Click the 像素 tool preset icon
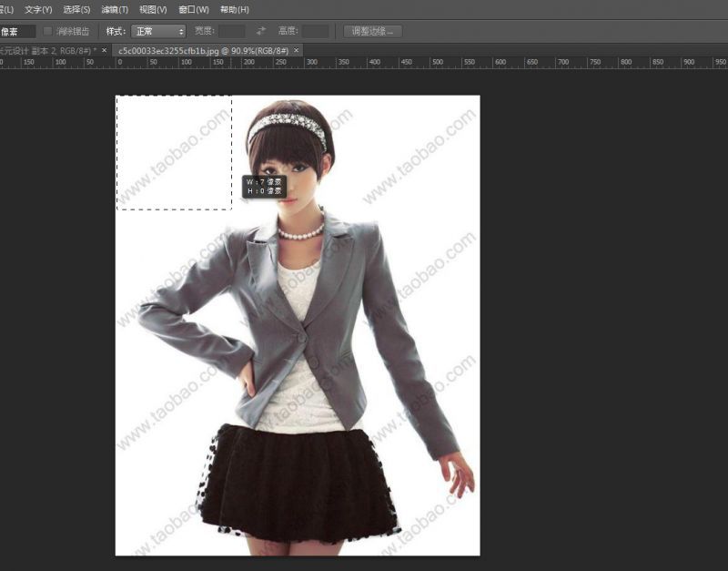 click(x=11, y=30)
